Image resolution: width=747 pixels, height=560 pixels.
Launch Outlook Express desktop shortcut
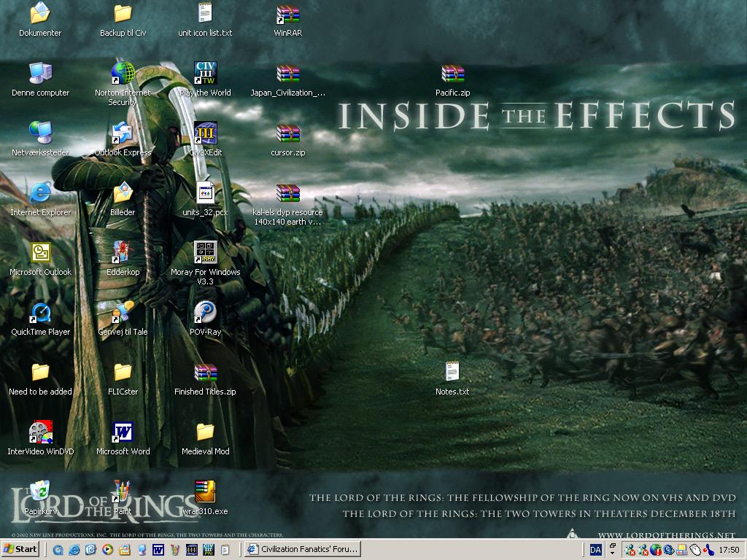(x=123, y=133)
